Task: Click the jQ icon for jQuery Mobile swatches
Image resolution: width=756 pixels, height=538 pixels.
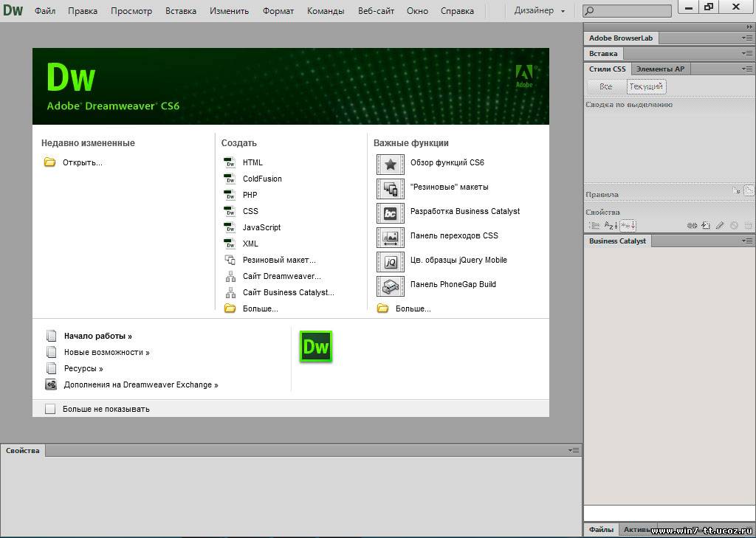Action: (x=391, y=262)
